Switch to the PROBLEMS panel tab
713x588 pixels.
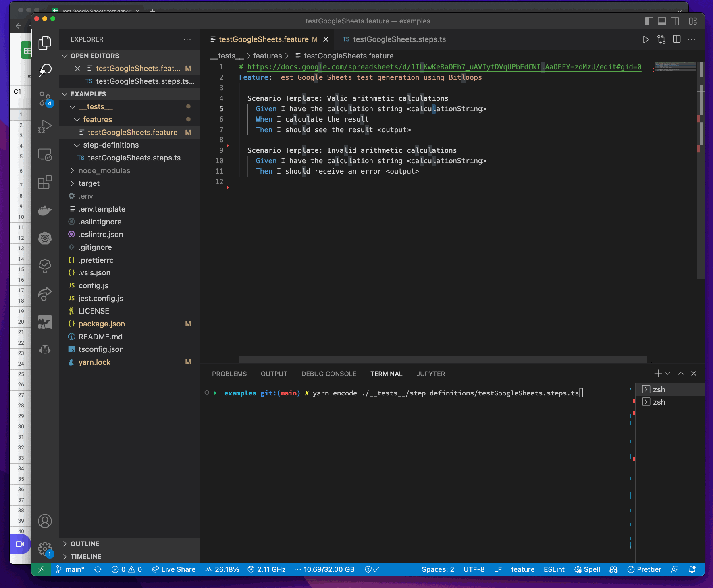(x=229, y=374)
